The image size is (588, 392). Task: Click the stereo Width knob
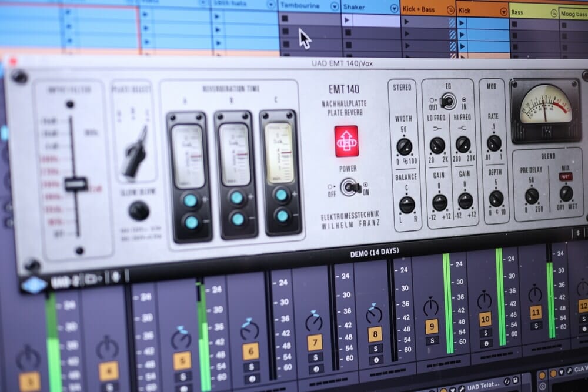(x=405, y=146)
